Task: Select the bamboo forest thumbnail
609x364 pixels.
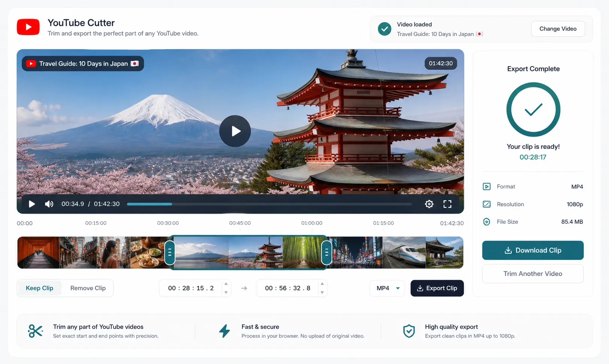Action: pos(302,253)
